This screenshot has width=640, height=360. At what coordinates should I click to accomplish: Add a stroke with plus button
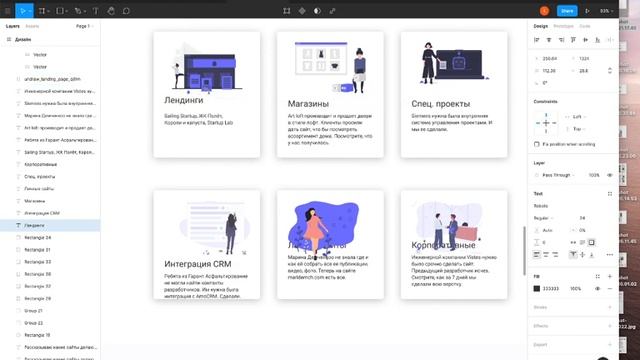tap(610, 307)
